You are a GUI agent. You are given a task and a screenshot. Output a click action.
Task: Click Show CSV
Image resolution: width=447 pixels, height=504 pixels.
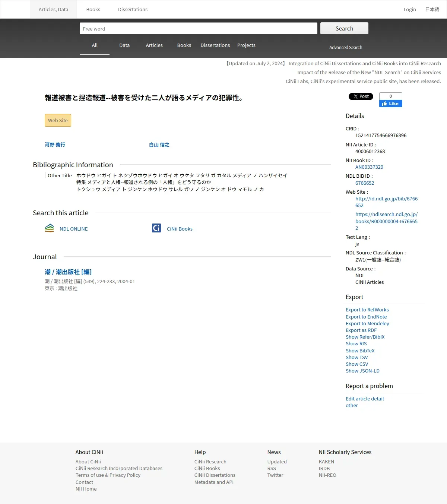(357, 364)
